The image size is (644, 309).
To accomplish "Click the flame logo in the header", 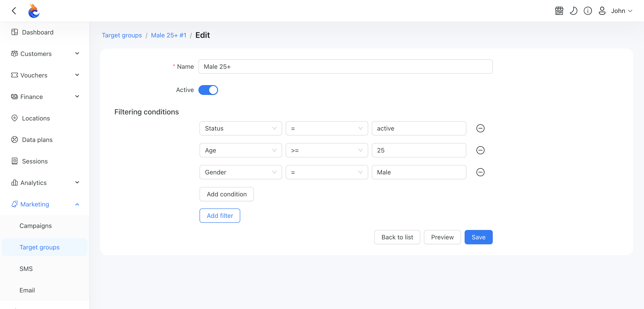I will pos(34,11).
